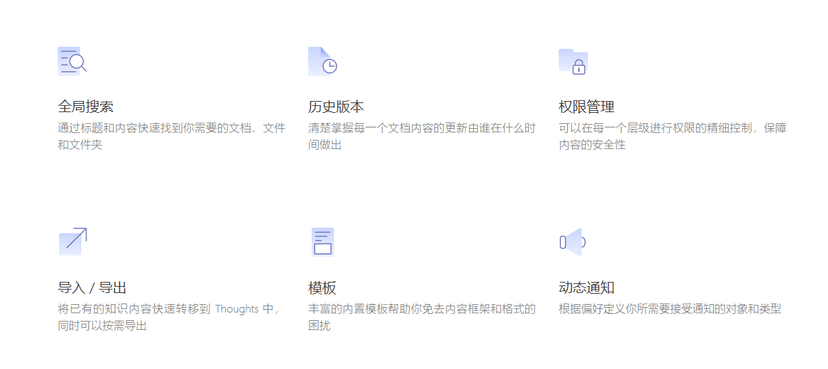The width and height of the screenshot is (828, 369).
Task: Click the 同时可以按需导出 text line
Action: point(102,326)
